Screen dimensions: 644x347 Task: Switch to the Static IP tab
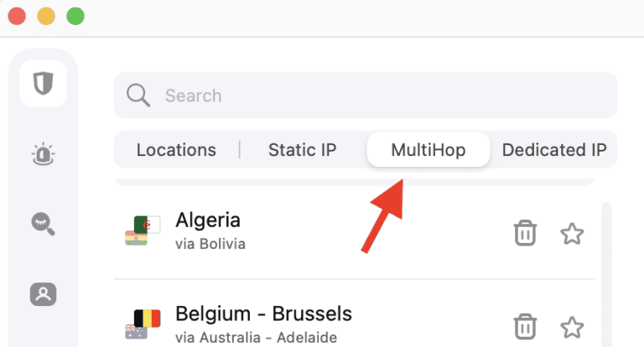(302, 150)
